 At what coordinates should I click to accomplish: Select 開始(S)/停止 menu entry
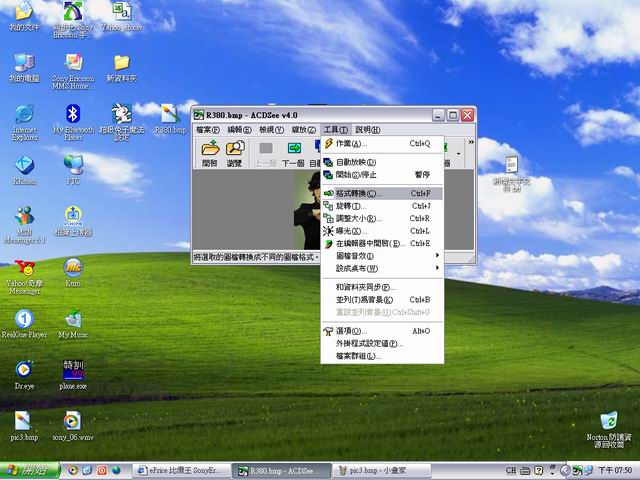[382, 175]
